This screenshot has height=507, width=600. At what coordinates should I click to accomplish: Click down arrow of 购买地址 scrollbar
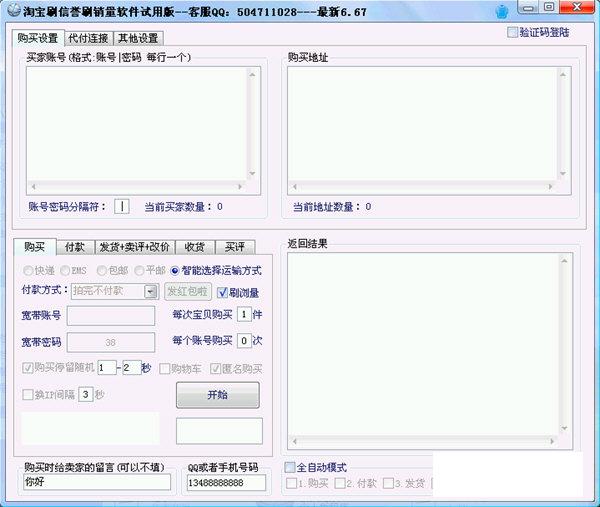563,173
